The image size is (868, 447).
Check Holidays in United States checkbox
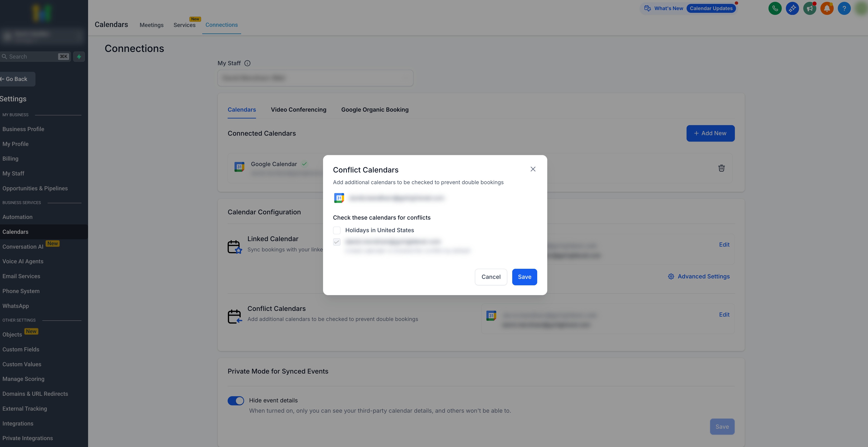[x=337, y=230]
